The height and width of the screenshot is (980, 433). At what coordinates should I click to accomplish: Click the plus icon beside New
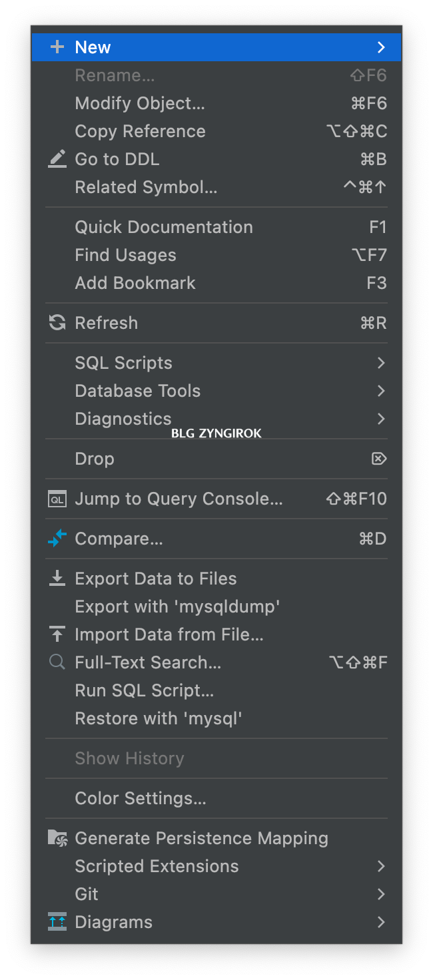point(57,47)
